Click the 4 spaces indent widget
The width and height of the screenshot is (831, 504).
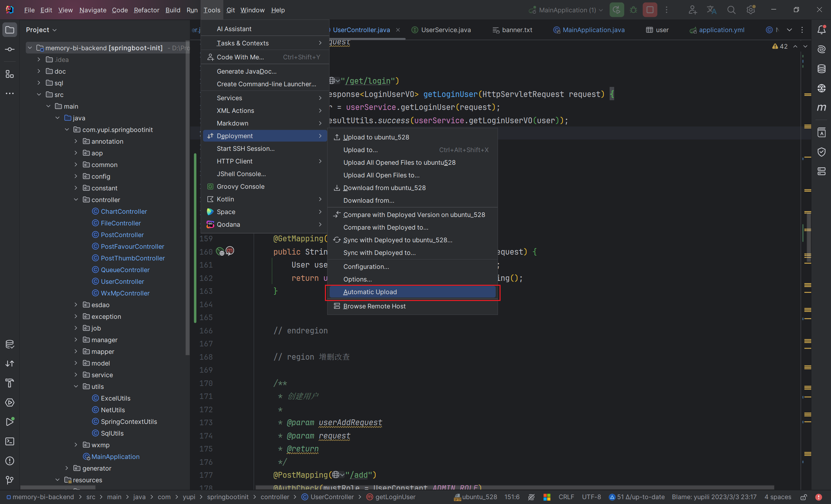click(777, 497)
